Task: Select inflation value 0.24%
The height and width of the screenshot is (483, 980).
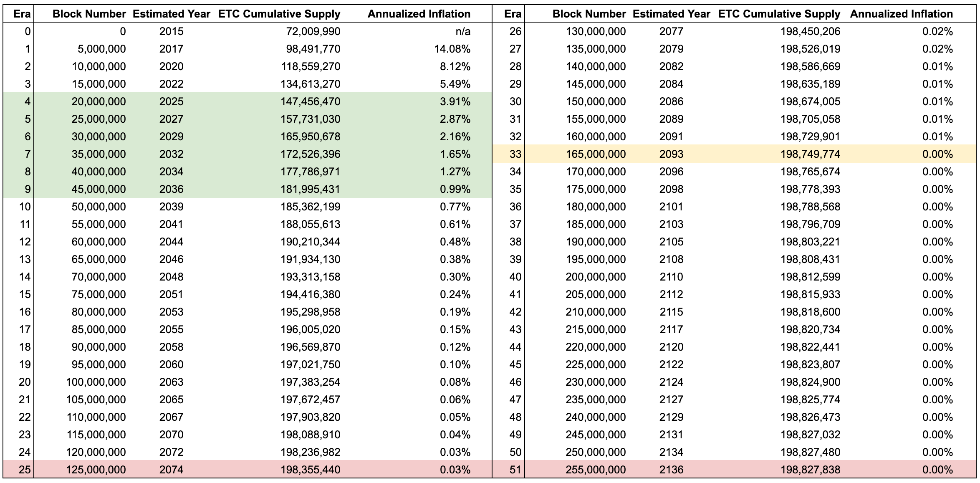Action: click(x=455, y=294)
